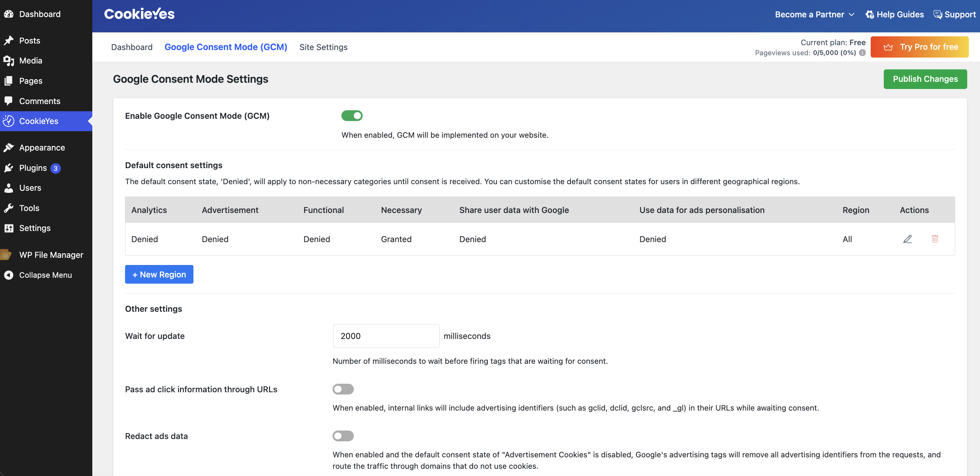Click the Wait for update milliseconds field

click(386, 336)
